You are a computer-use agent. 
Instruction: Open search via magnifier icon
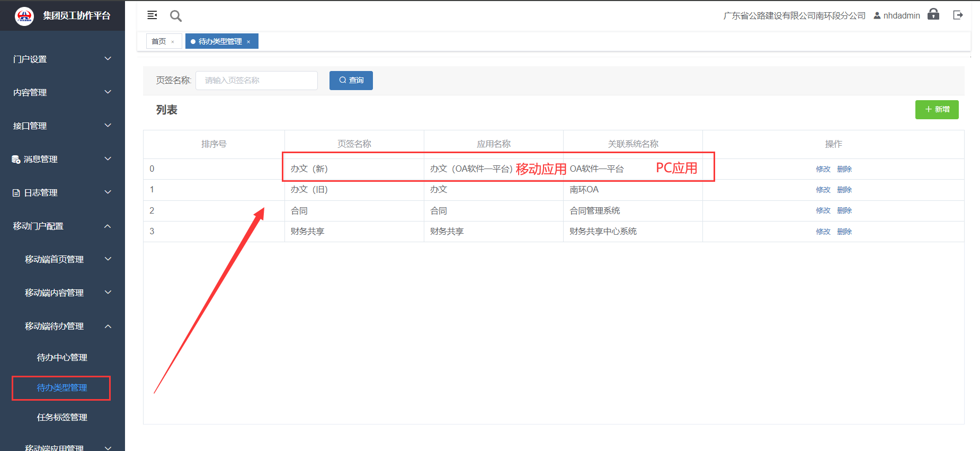[x=176, y=16]
